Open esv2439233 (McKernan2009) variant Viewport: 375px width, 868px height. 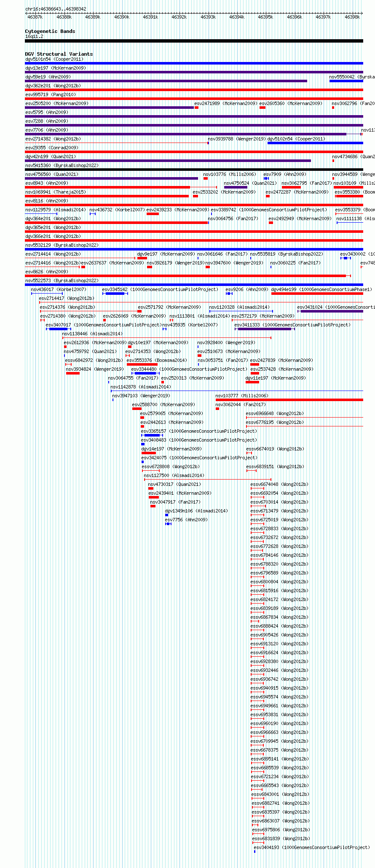(x=153, y=214)
